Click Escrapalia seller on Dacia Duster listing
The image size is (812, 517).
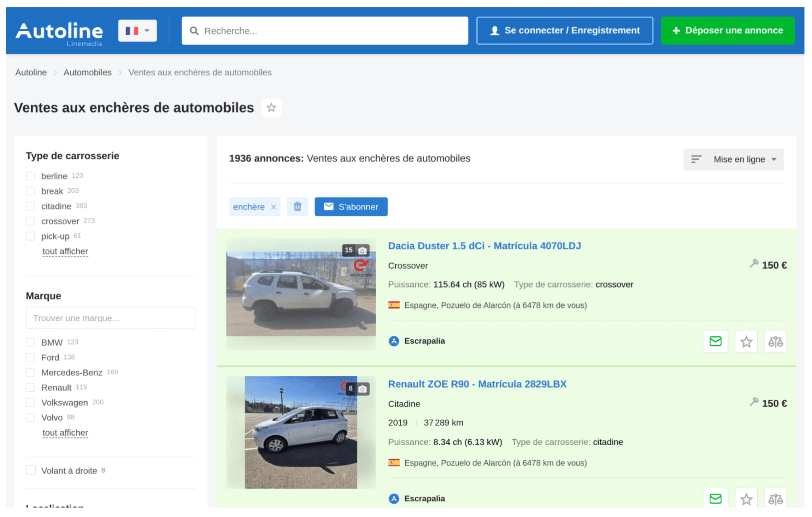point(424,341)
